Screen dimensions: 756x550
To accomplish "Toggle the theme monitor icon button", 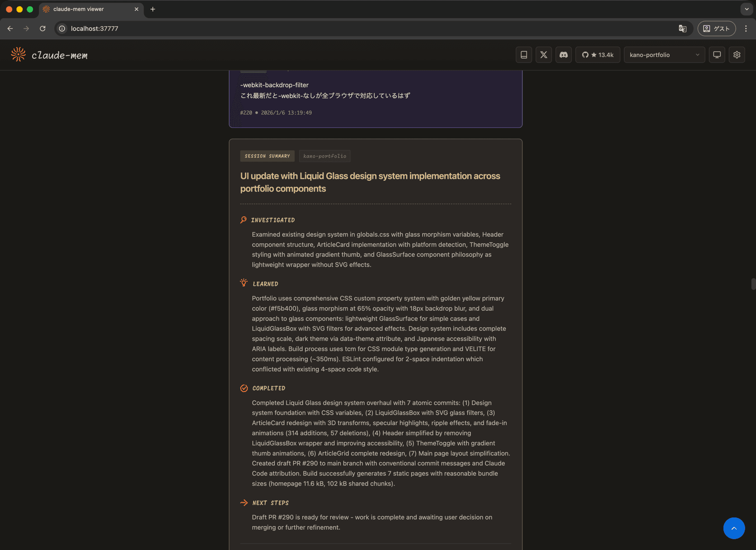I will click(717, 55).
